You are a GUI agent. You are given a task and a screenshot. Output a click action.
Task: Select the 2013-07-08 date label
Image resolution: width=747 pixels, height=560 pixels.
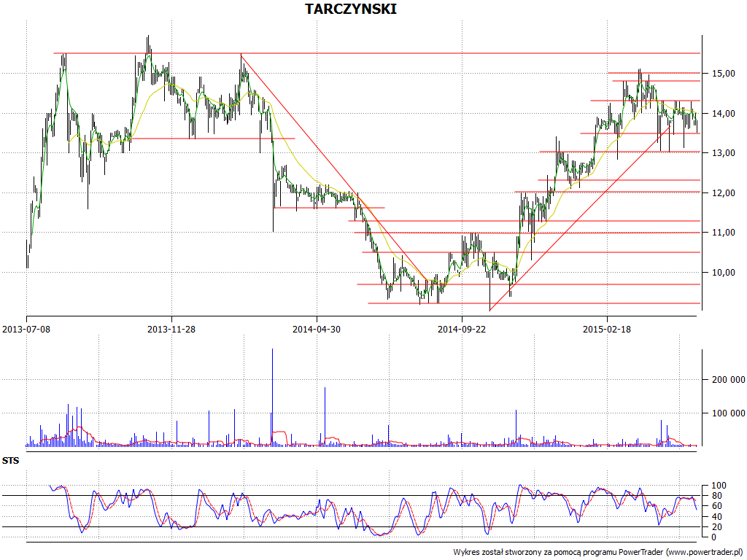pyautogui.click(x=26, y=329)
